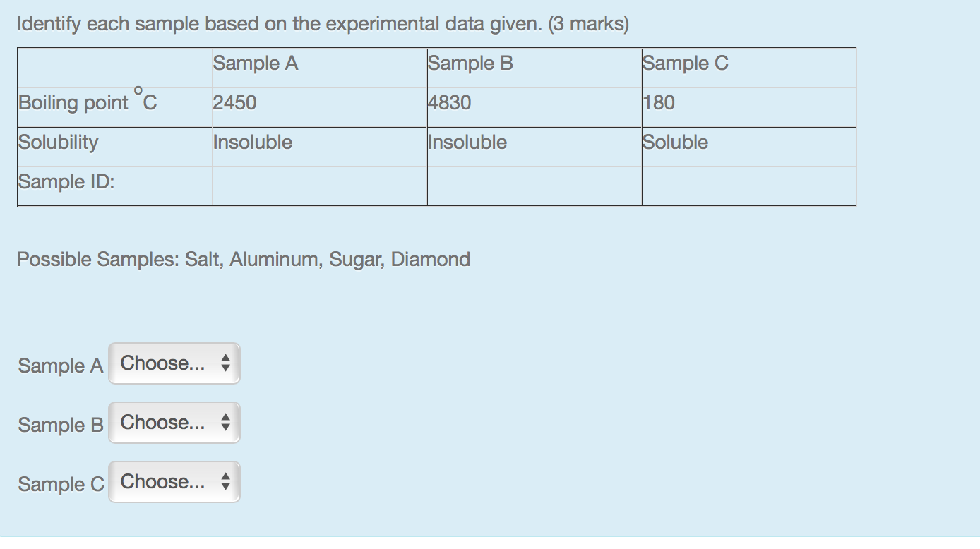The height and width of the screenshot is (549, 980).
Task: Click the Insoluble cell under Sample A
Action: [253, 143]
